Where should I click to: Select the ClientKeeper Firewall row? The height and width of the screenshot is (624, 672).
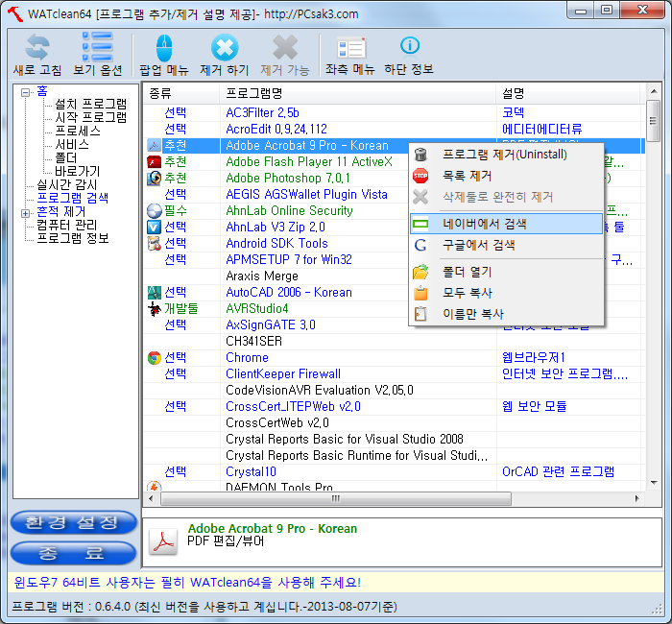point(394,373)
